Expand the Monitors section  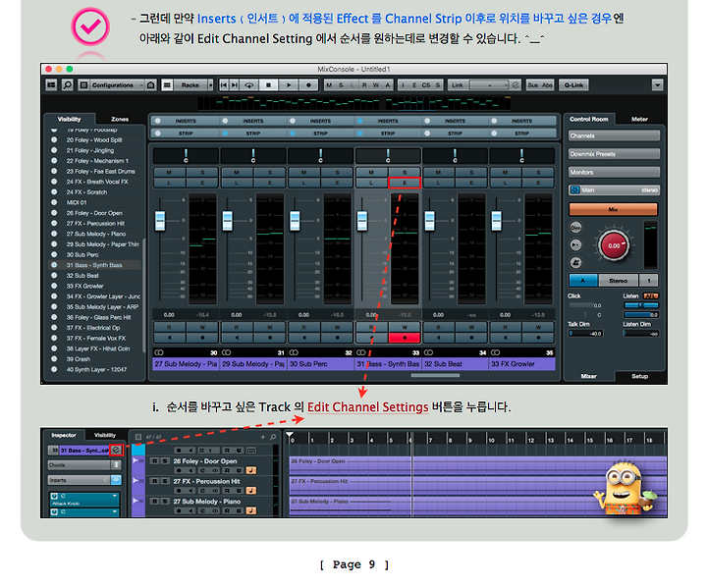pyautogui.click(x=614, y=172)
